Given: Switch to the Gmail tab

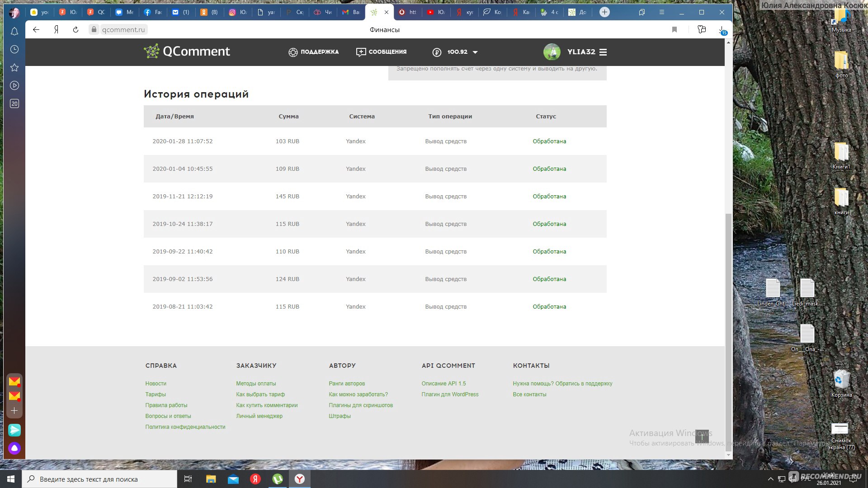Looking at the screenshot, I should pos(351,12).
